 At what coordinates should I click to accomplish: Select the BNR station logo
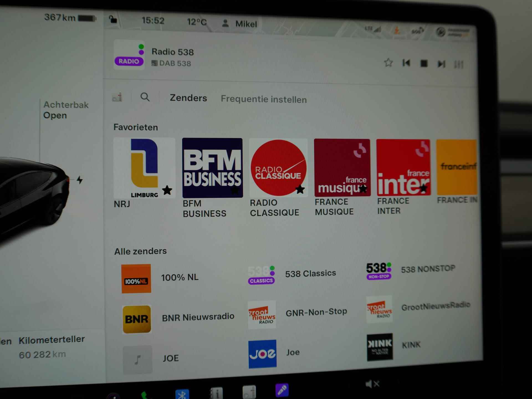coord(137,319)
